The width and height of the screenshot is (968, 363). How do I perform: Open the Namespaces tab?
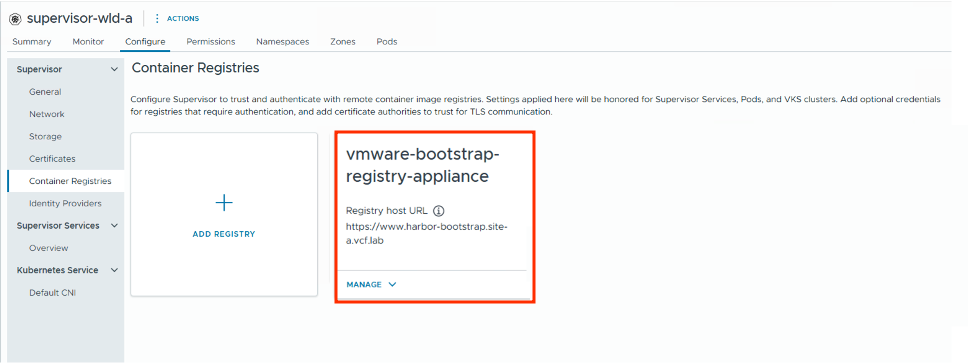point(283,42)
